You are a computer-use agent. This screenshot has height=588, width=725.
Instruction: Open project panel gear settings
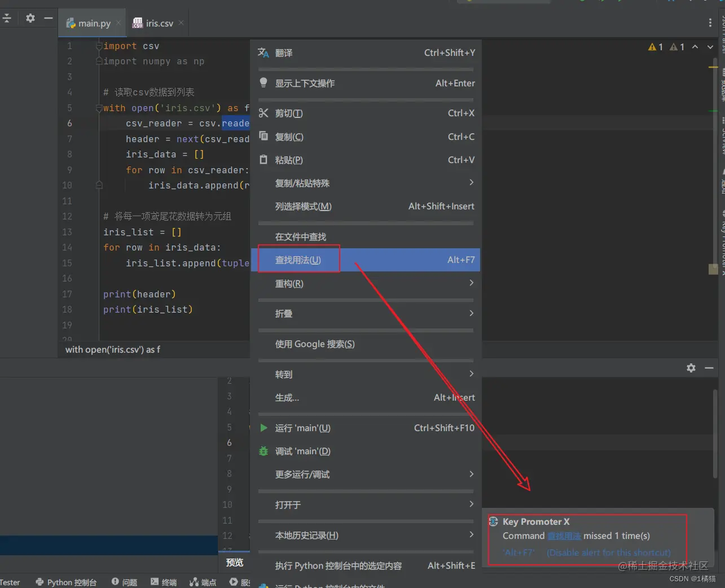(30, 18)
